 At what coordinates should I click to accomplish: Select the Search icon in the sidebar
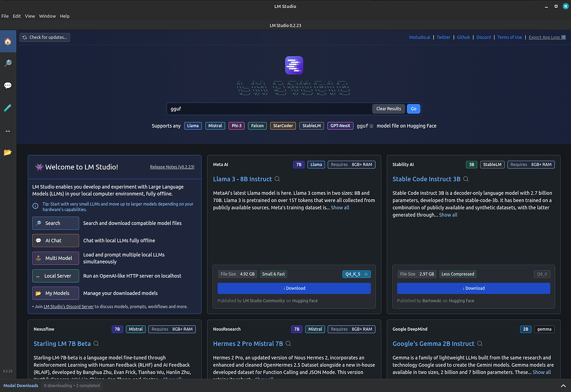click(7, 63)
